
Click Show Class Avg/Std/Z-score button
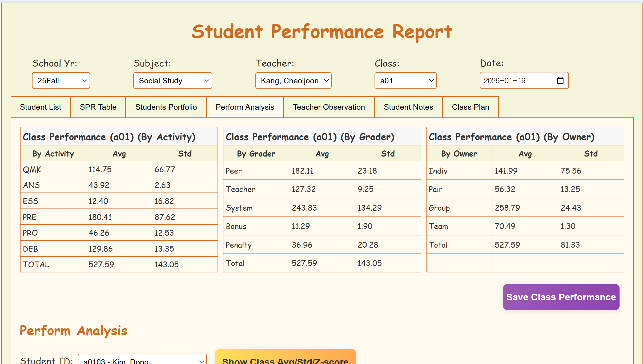pyautogui.click(x=285, y=358)
